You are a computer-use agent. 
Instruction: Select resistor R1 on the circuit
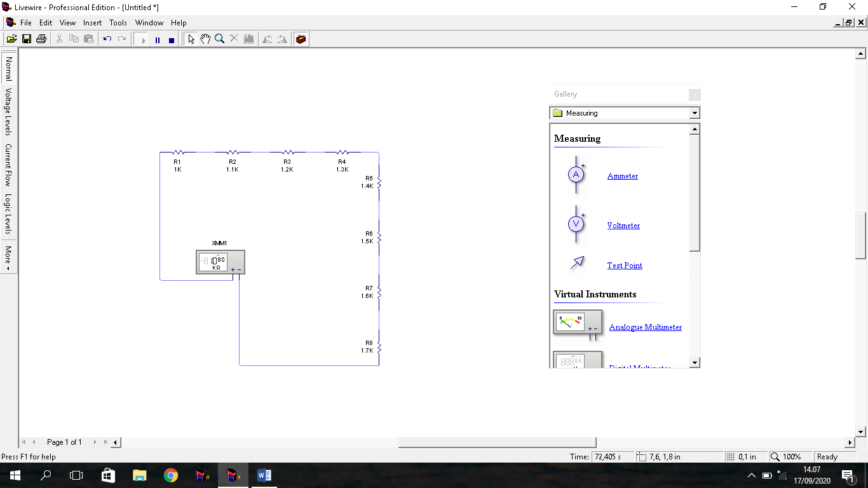(x=178, y=152)
